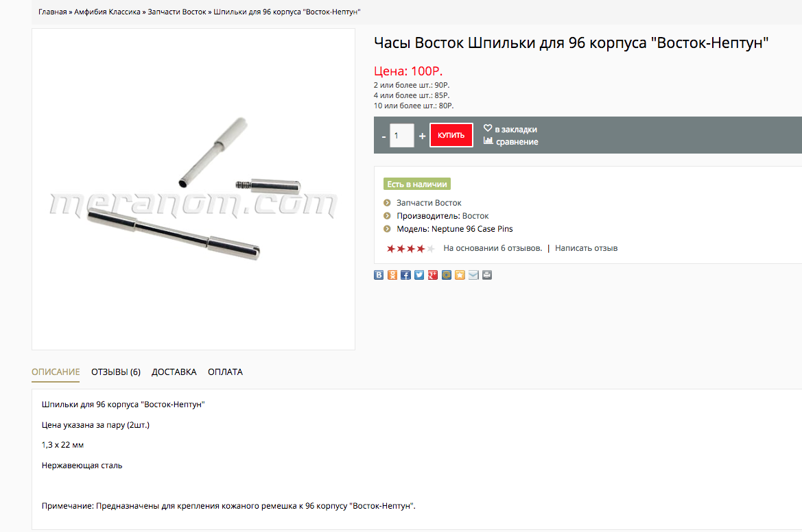Click the Twitter share icon

419,275
